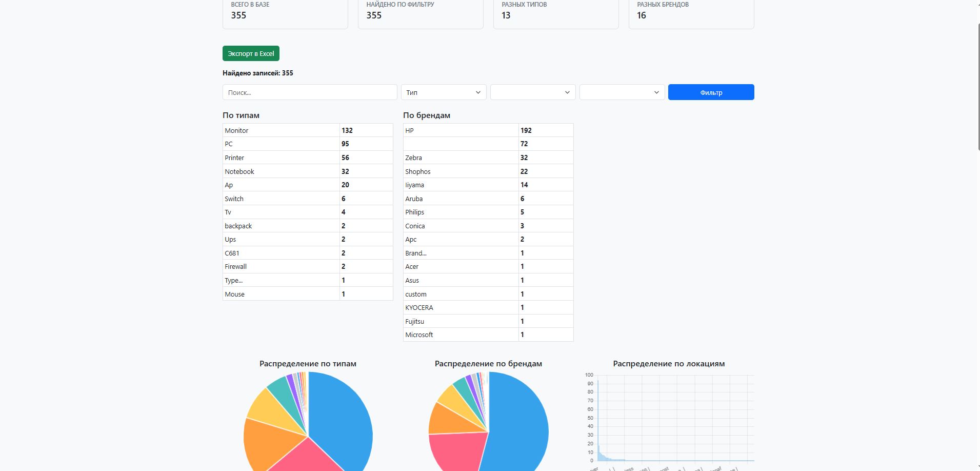This screenshot has height=471, width=980.
Task: Select the Notebook type row
Action: click(308, 171)
